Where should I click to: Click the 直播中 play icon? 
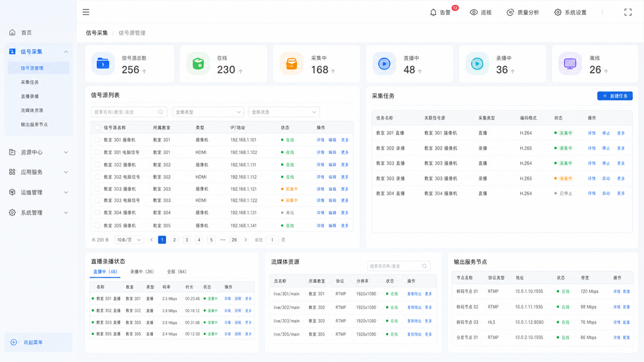[384, 63]
